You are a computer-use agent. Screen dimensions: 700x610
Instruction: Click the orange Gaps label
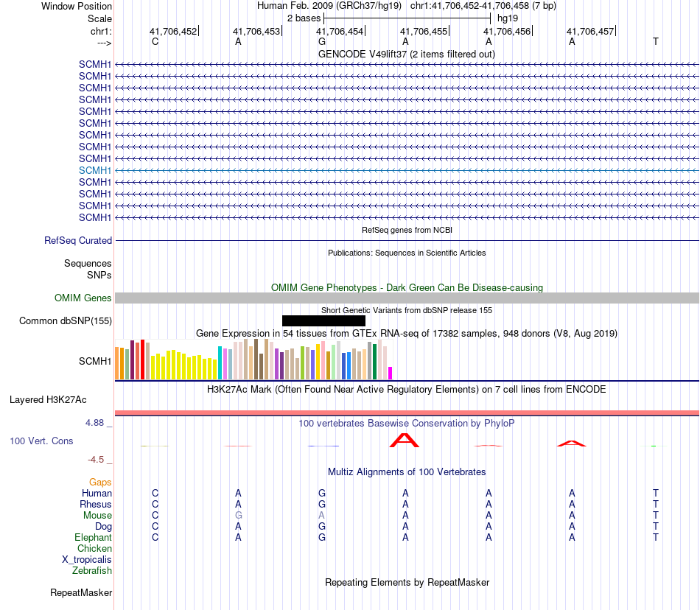tap(100, 482)
